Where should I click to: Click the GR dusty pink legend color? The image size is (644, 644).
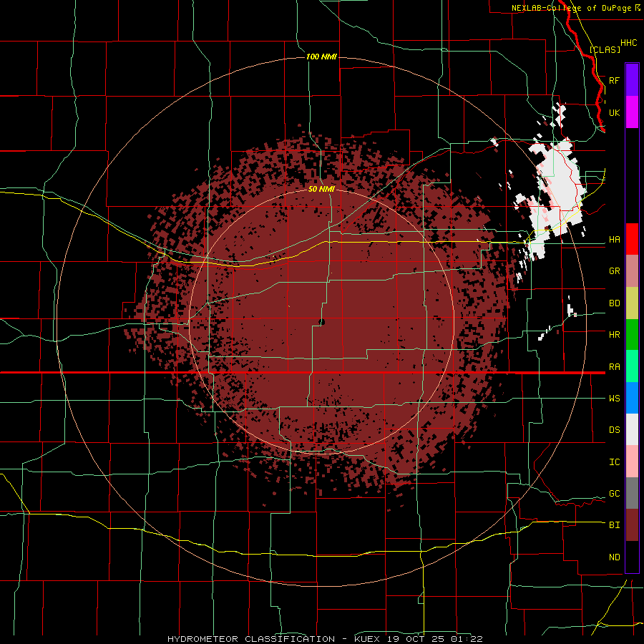click(x=632, y=270)
